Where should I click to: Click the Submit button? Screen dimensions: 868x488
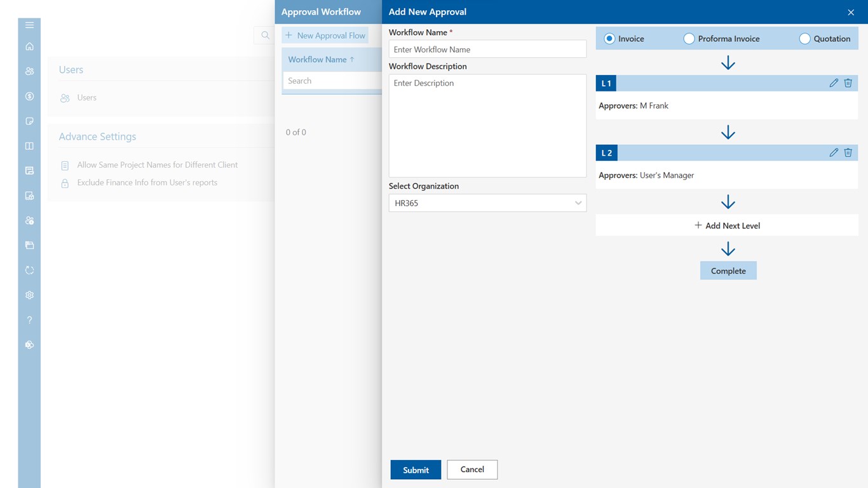point(416,470)
